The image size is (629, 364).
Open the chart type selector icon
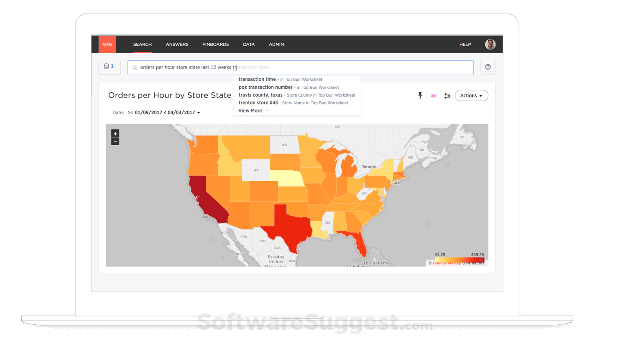click(x=433, y=95)
